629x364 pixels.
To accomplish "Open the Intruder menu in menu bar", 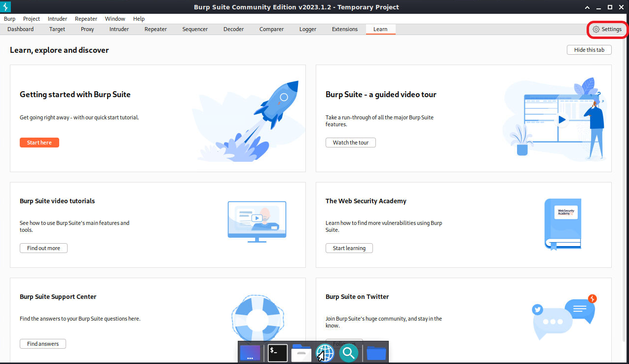I will tap(58, 19).
